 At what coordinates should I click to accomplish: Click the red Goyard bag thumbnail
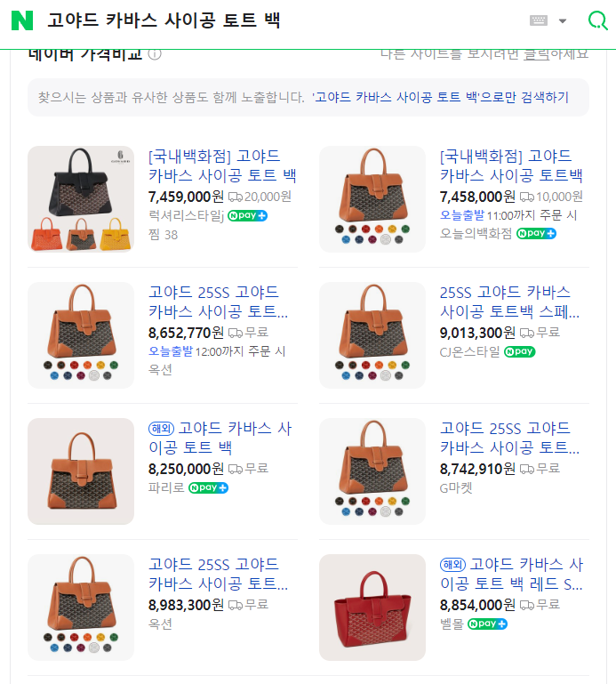click(372, 608)
